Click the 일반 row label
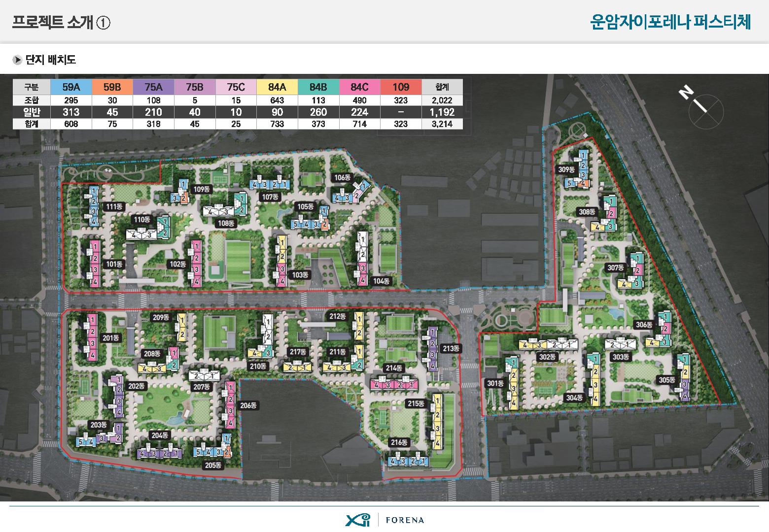 point(32,112)
